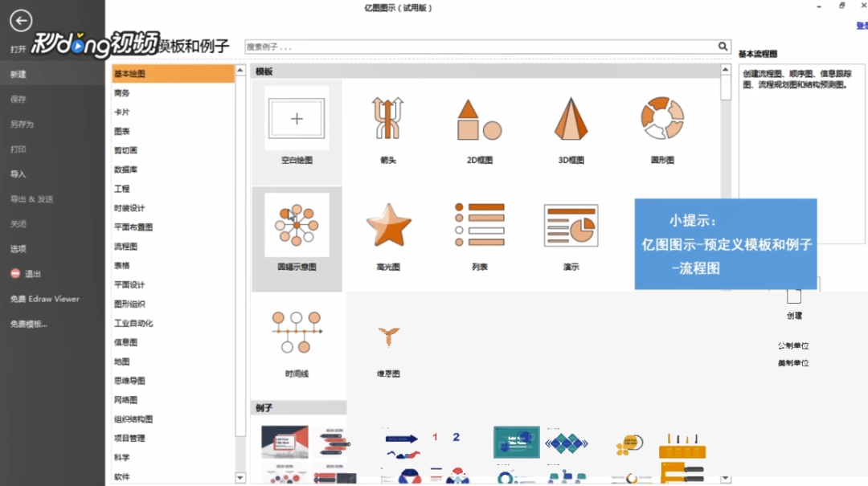Click template panel scroll-down arrow
Image resolution: width=868 pixels, height=486 pixels.
pyautogui.click(x=726, y=478)
